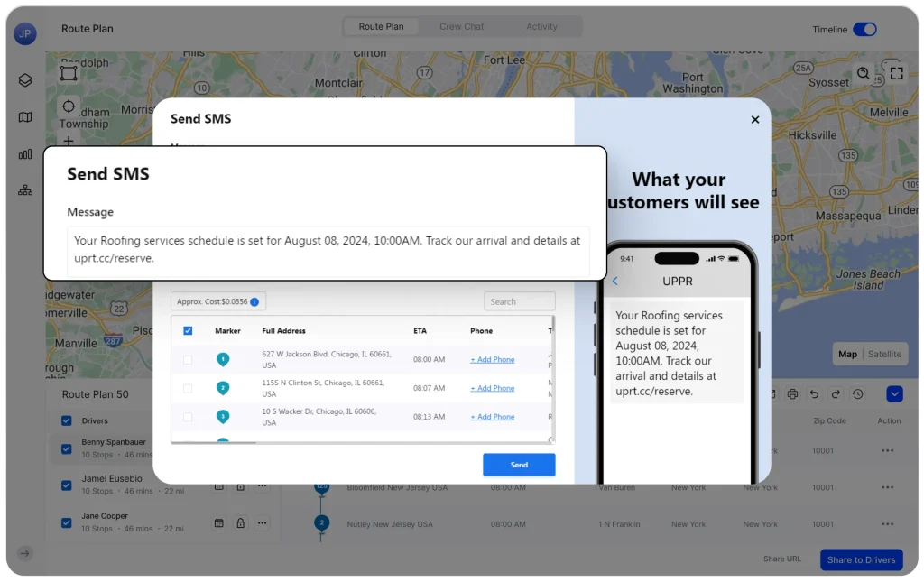
Task: Check the 10 S Wacker Dr row checkbox
Action: [188, 417]
